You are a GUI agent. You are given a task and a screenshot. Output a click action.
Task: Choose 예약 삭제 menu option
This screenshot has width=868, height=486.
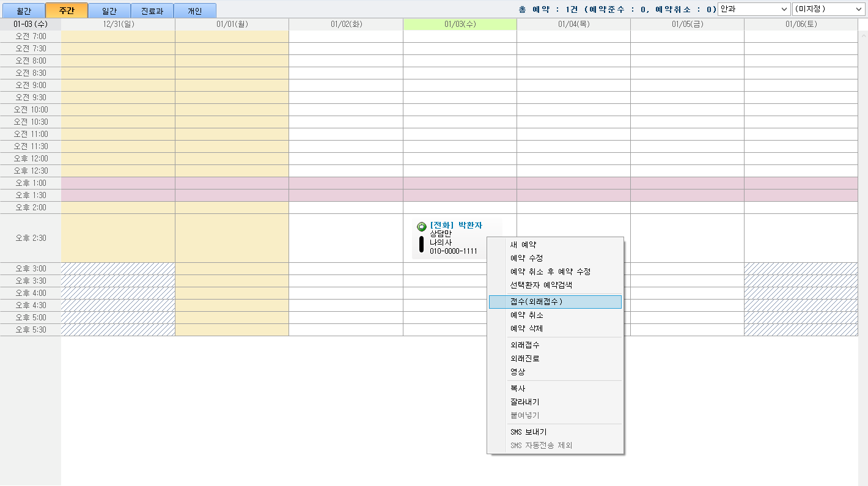(x=526, y=329)
